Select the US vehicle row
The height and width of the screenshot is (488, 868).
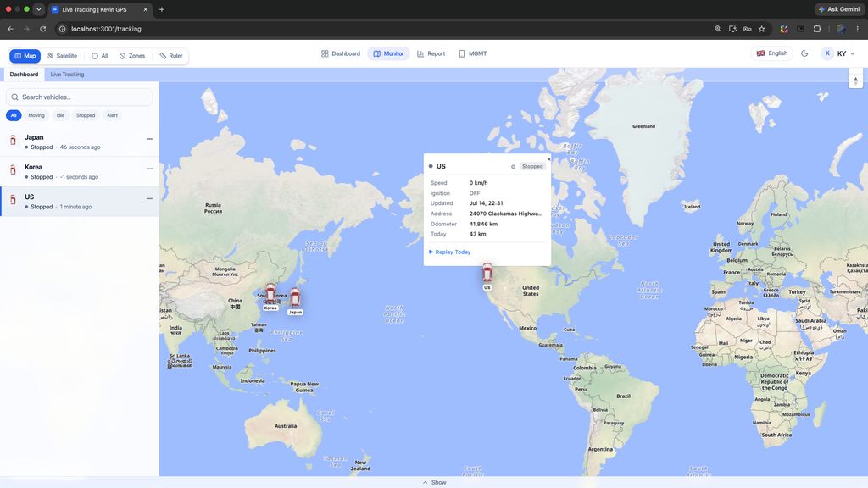(x=79, y=202)
